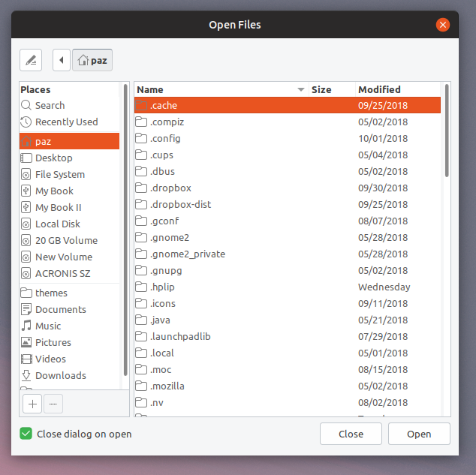Click the .compiz folder icon

click(141, 122)
